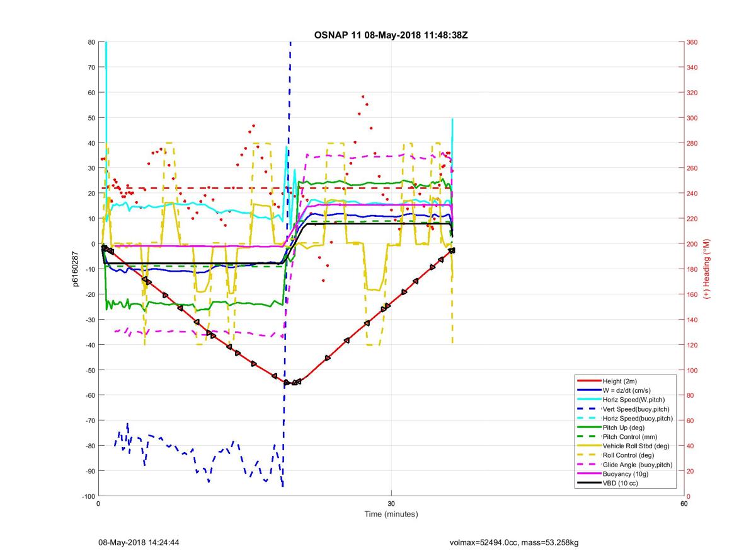The image size is (756, 558).
Task: Click the Time (minutes) axis label
Action: click(391, 514)
